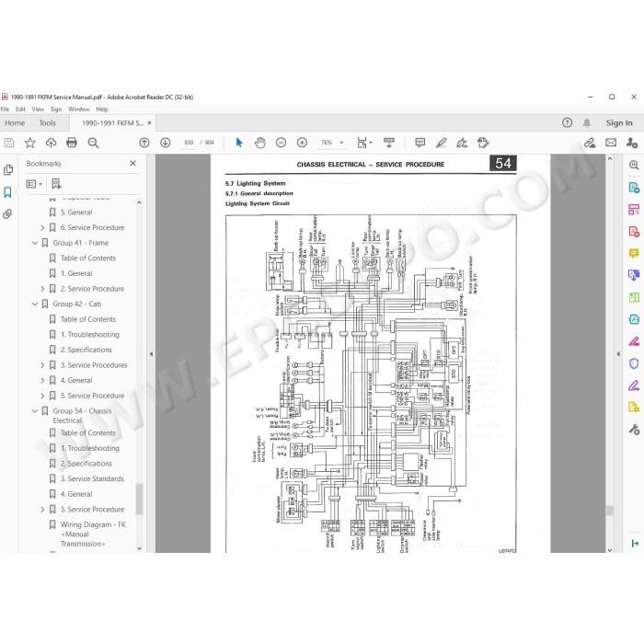Open the Add comment tool
The image size is (644, 644).
[x=420, y=143]
